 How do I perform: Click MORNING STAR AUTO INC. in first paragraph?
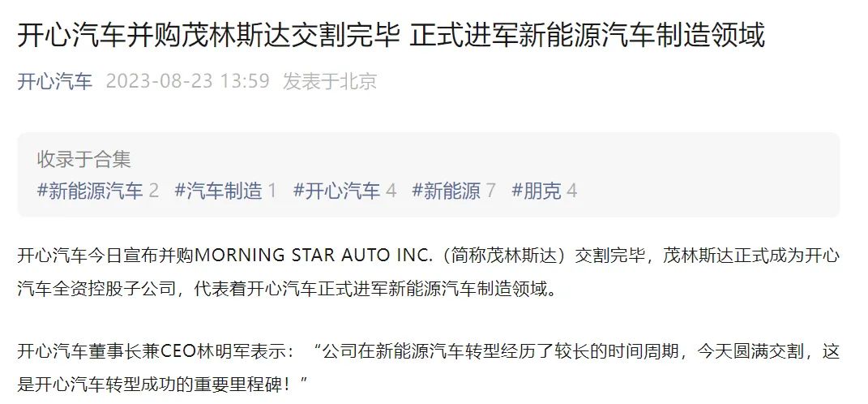pos(313,256)
